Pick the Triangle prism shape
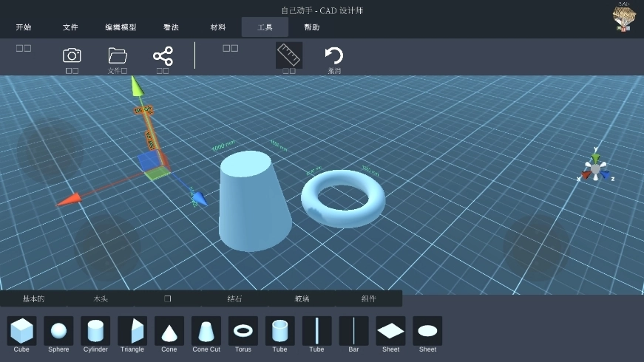The width and height of the screenshot is (644, 362). point(132,331)
